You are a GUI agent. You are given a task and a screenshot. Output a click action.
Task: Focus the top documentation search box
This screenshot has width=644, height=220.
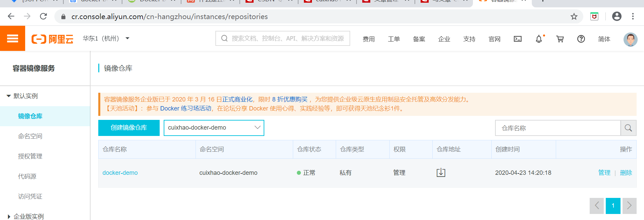[x=283, y=39]
